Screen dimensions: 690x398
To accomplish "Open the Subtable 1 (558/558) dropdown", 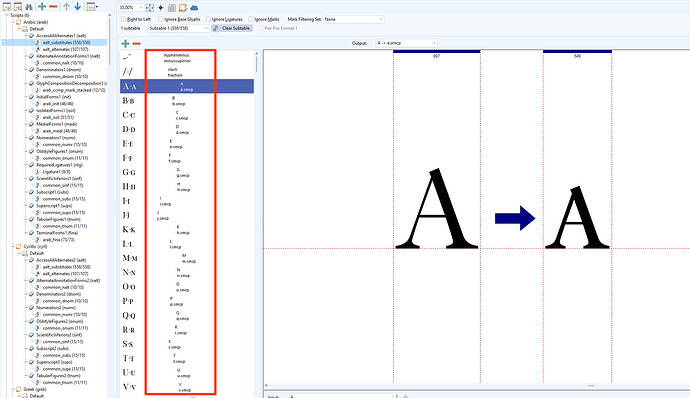I will (178, 28).
